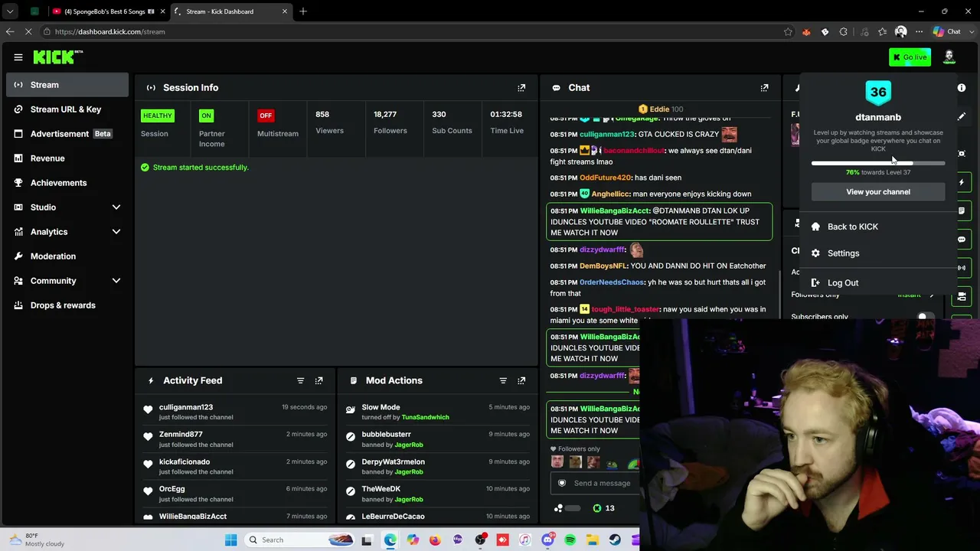The width and height of the screenshot is (980, 551).
Task: Bookmark this page with the star icon
Action: [788, 31]
